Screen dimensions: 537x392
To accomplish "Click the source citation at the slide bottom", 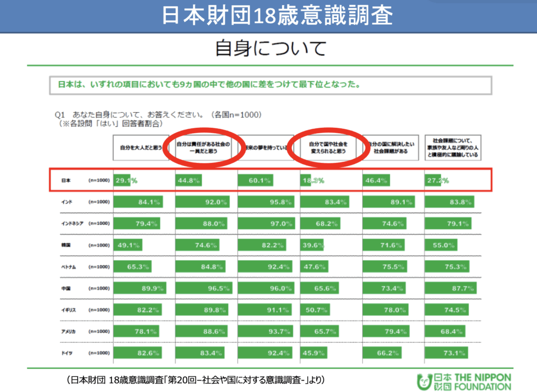I will point(195,379).
